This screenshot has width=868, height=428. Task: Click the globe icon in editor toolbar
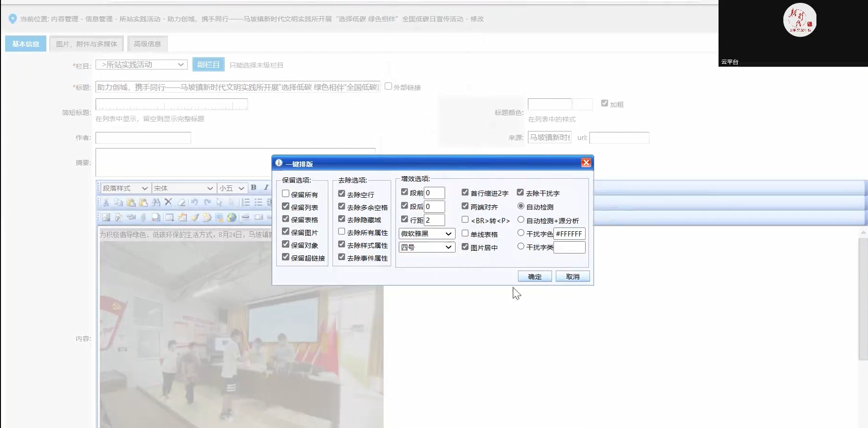231,218
